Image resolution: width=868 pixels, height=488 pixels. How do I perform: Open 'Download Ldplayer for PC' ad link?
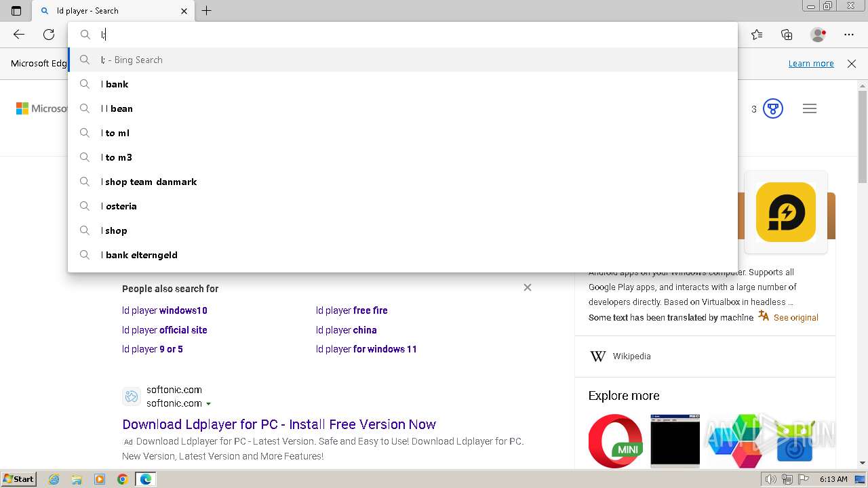click(x=279, y=424)
